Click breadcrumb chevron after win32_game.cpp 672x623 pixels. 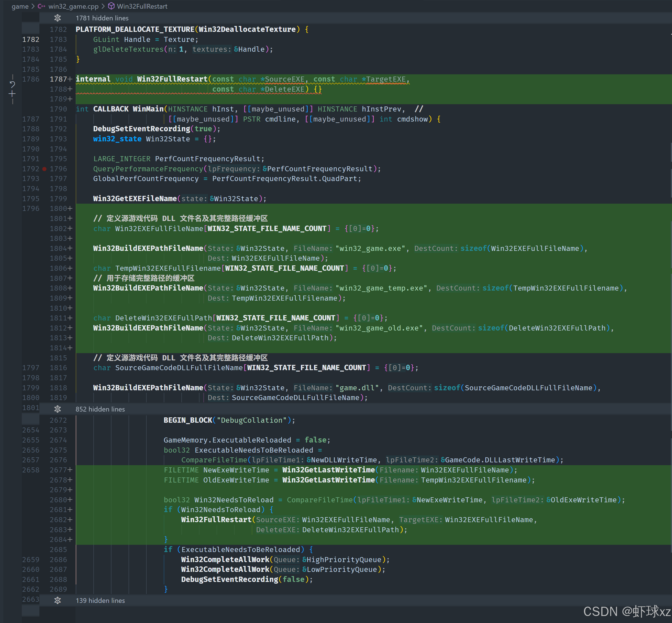pyautogui.click(x=103, y=6)
